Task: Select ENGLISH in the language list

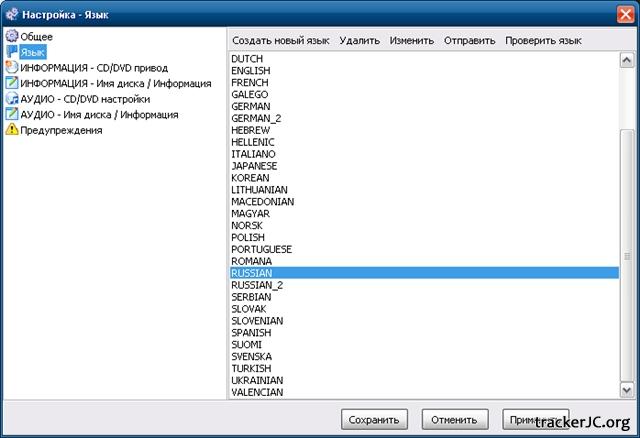Action: (x=250, y=71)
